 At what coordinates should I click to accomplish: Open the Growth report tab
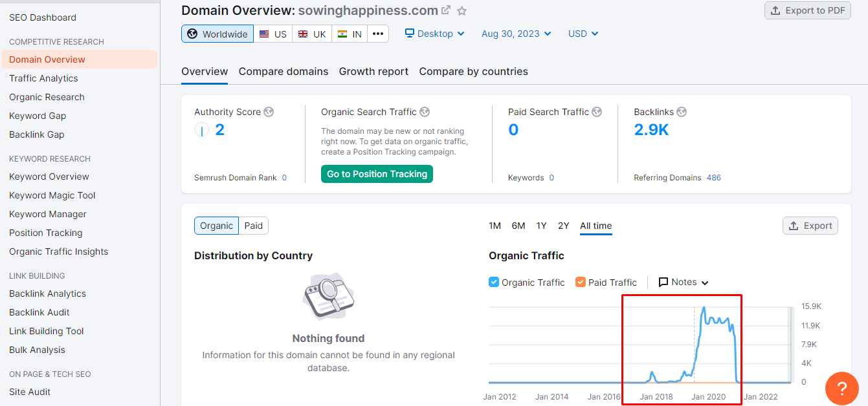tap(373, 72)
